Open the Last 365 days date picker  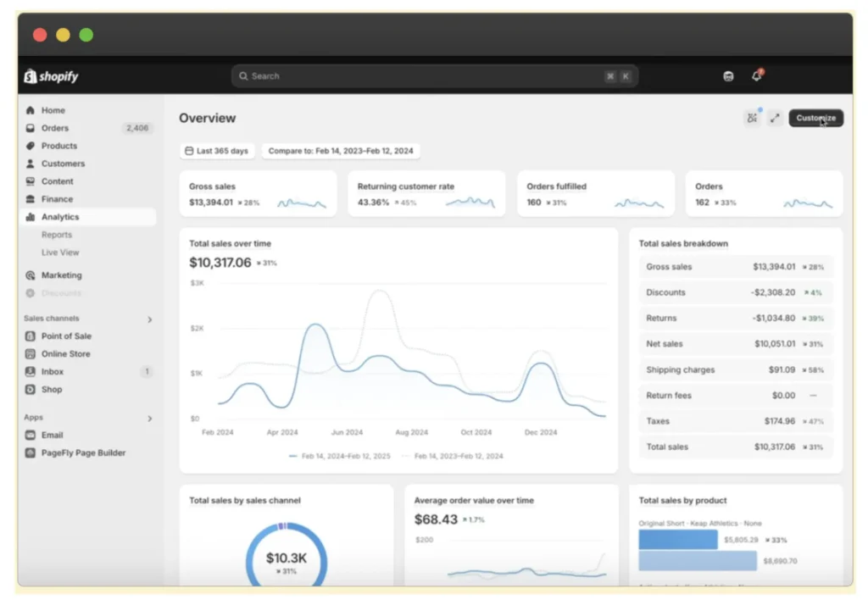coord(217,151)
